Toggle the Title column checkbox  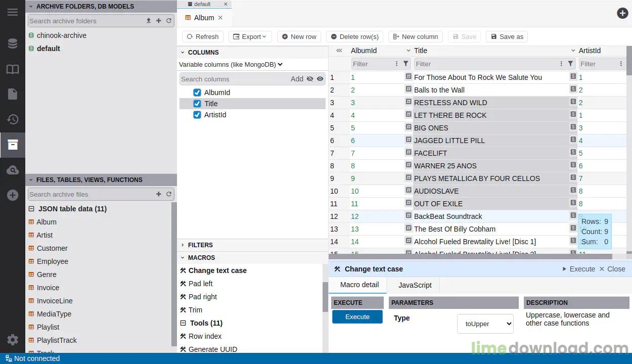tap(197, 104)
